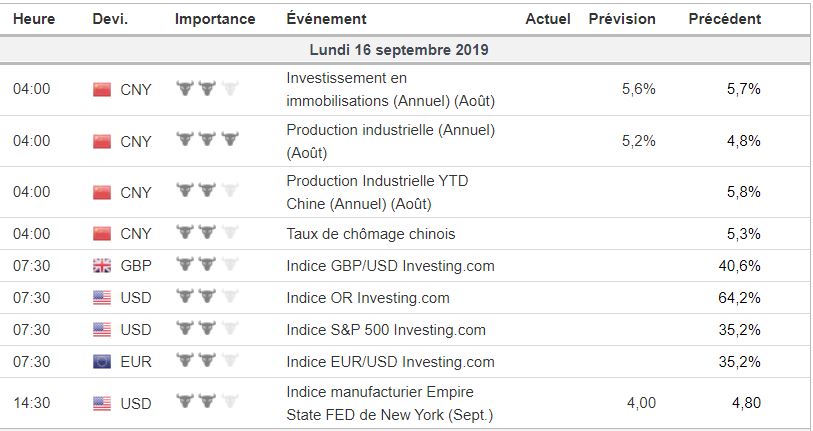Open Indice manufacturier Empire State event
This screenshot has height=431, width=813.
[390, 403]
